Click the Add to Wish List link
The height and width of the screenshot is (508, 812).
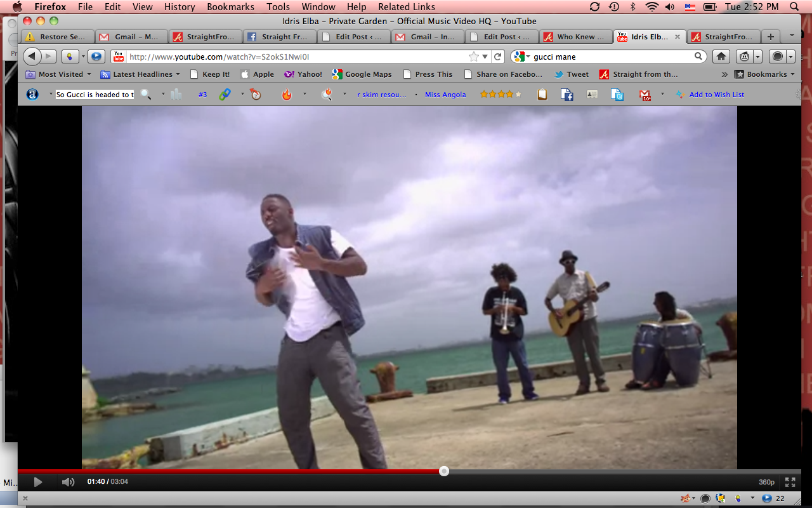coord(716,95)
